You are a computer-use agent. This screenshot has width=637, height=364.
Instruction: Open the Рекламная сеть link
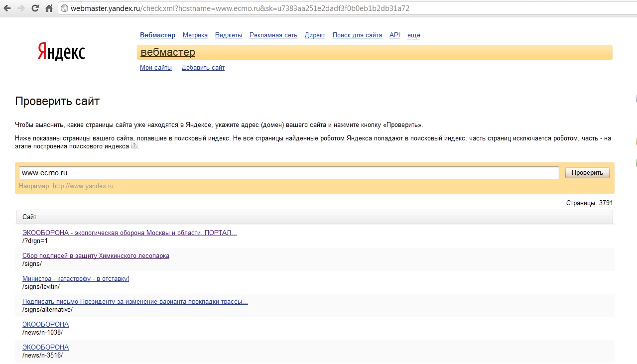273,35
